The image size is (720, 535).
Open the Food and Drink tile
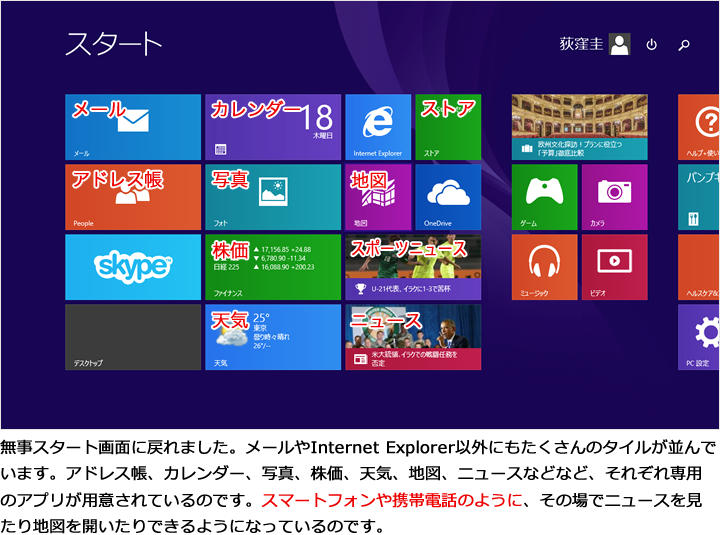pyautogui.click(x=699, y=197)
